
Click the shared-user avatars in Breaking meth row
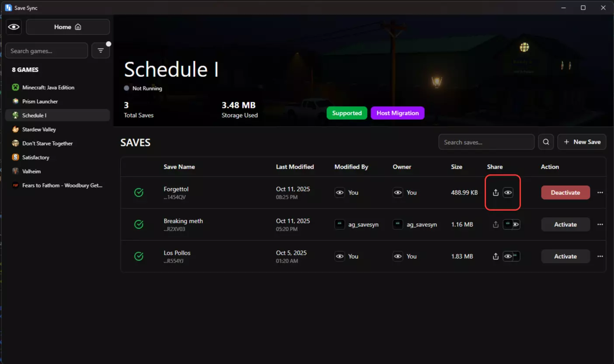click(x=511, y=225)
